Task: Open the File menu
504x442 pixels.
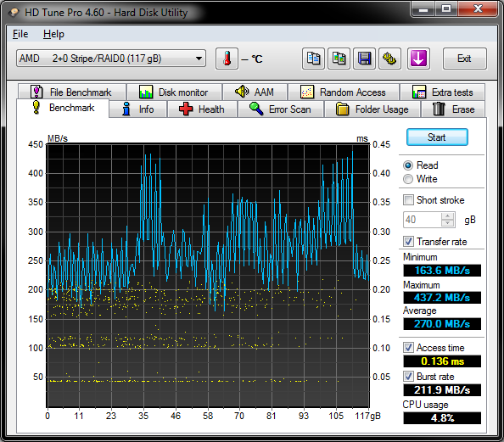Action: click(x=20, y=34)
